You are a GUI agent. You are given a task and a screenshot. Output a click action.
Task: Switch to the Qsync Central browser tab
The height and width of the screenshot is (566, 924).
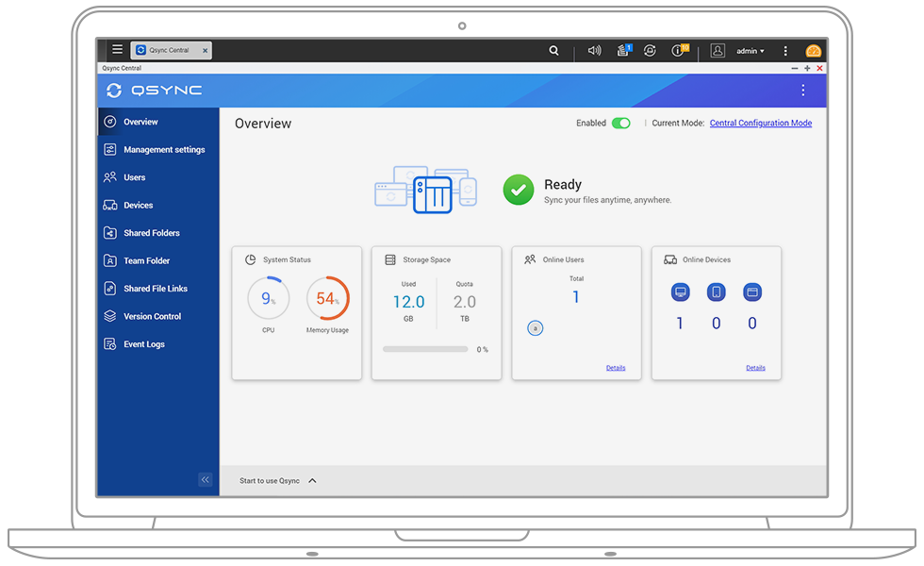(171, 50)
